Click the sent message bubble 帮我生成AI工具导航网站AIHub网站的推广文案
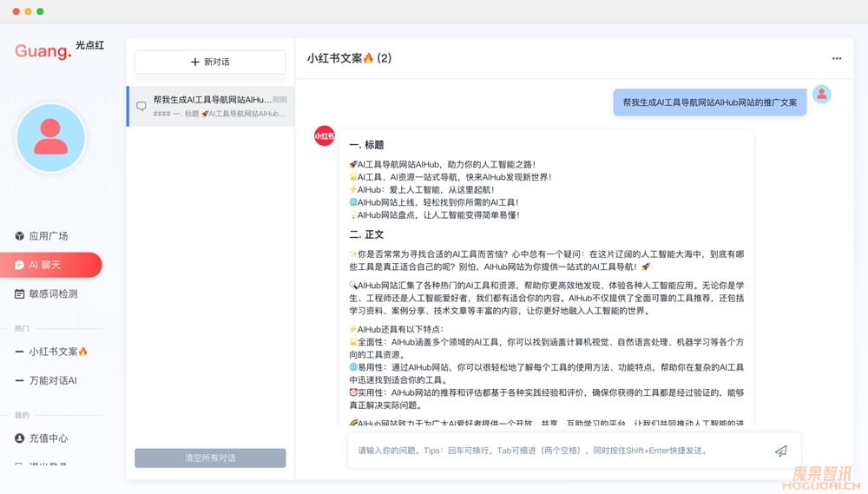 pyautogui.click(x=710, y=102)
